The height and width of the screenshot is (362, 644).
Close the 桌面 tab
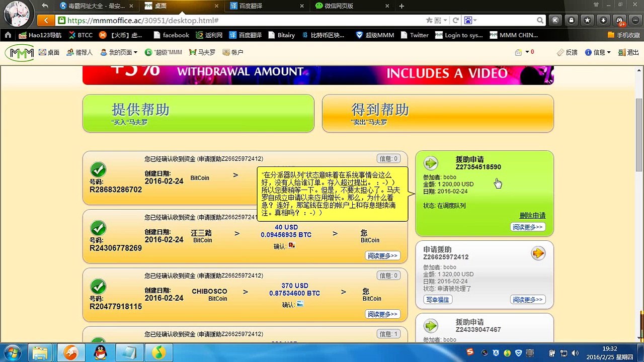click(216, 6)
